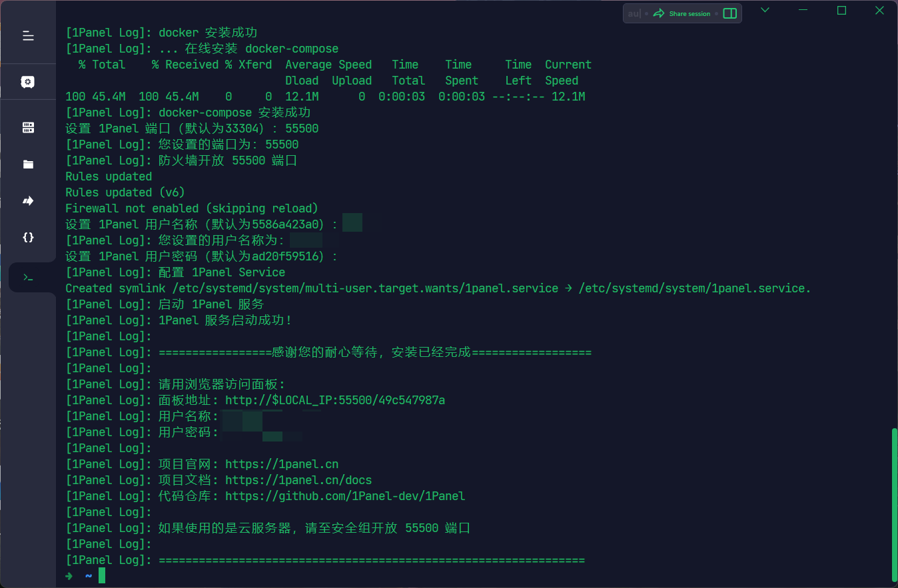Screen dimensions: 898x588
Task: Open the SFTP folder icon in the sidebar
Action: click(28, 164)
